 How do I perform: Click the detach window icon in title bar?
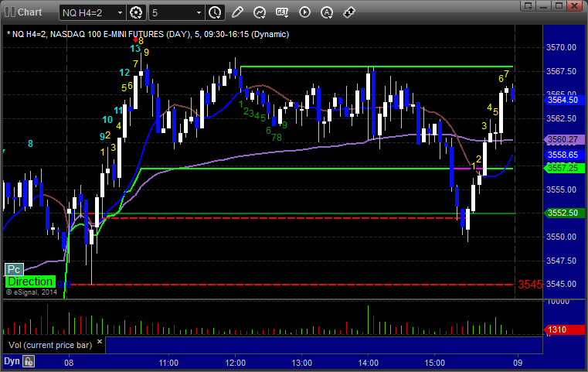pyautogui.click(x=528, y=5)
